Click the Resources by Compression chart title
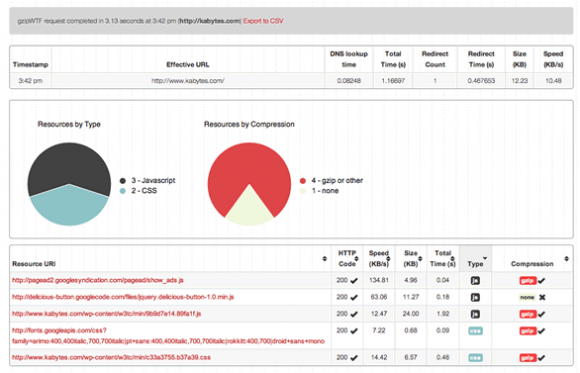The image size is (580, 373). (x=249, y=124)
